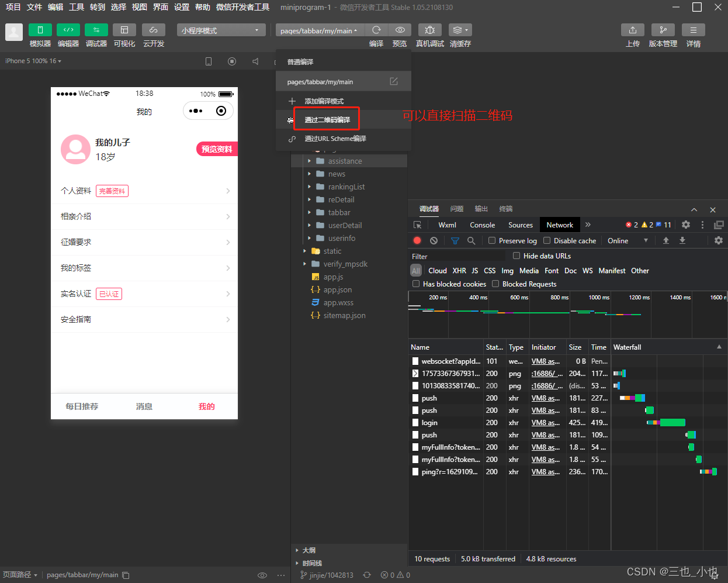The height and width of the screenshot is (583, 728).
Task: Click the DevTools element inspector icon
Action: point(417,225)
